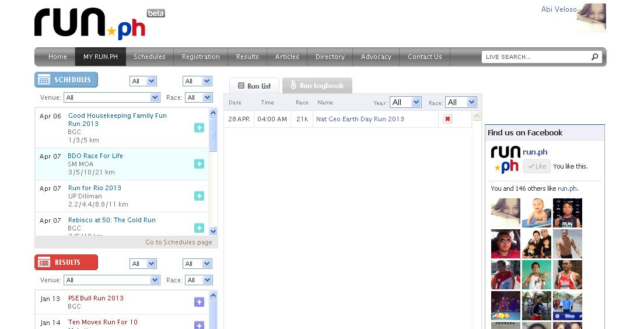The image size is (644, 329).
Task: Remove Nat Geo Earth Day Run with red X
Action: point(447,118)
